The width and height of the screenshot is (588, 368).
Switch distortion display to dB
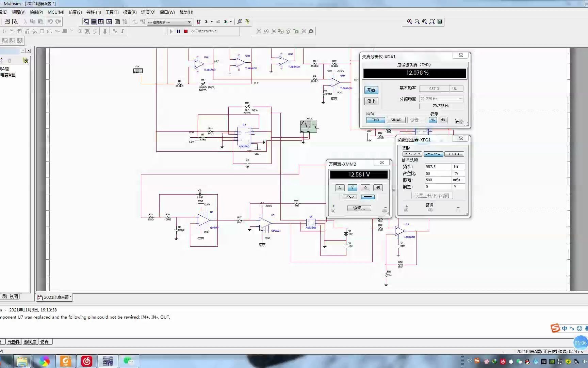tap(443, 120)
